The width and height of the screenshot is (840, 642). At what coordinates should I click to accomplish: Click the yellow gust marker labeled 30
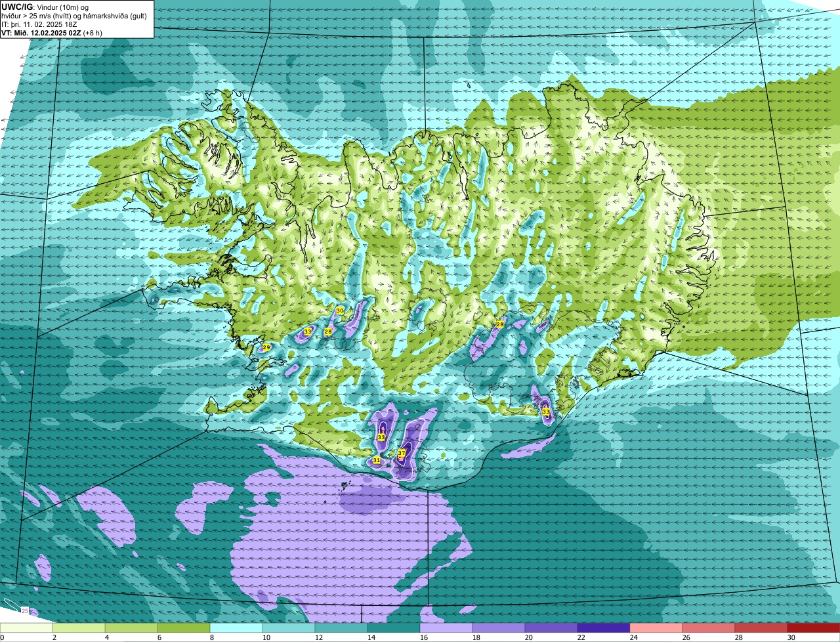click(339, 310)
